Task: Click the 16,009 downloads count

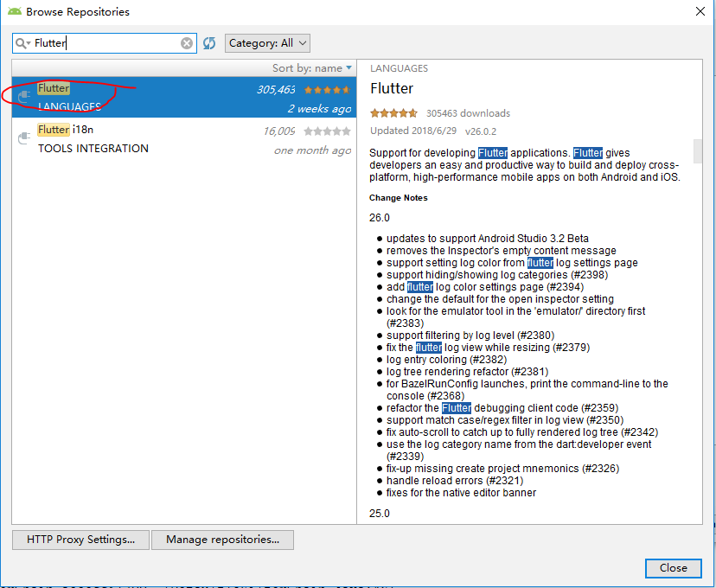Action: (x=279, y=131)
